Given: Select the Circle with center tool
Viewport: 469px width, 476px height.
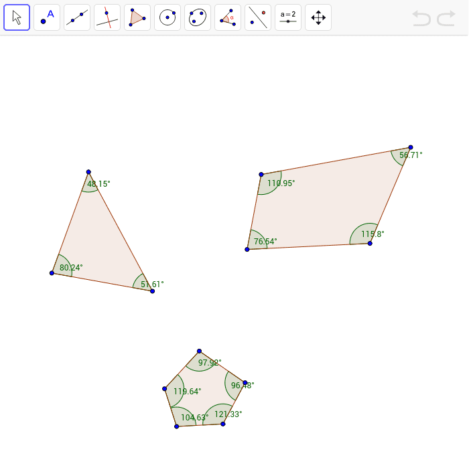Looking at the screenshot, I should (x=167, y=17).
